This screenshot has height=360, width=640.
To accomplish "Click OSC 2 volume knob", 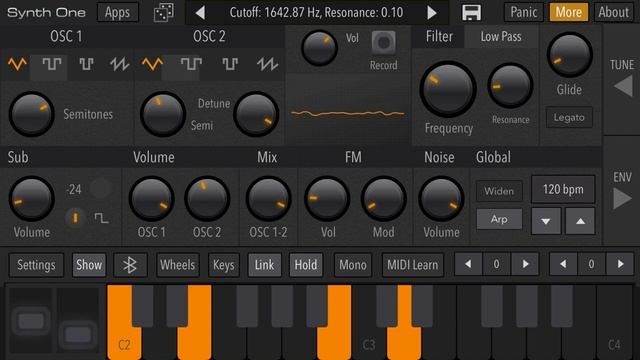I will tap(207, 199).
